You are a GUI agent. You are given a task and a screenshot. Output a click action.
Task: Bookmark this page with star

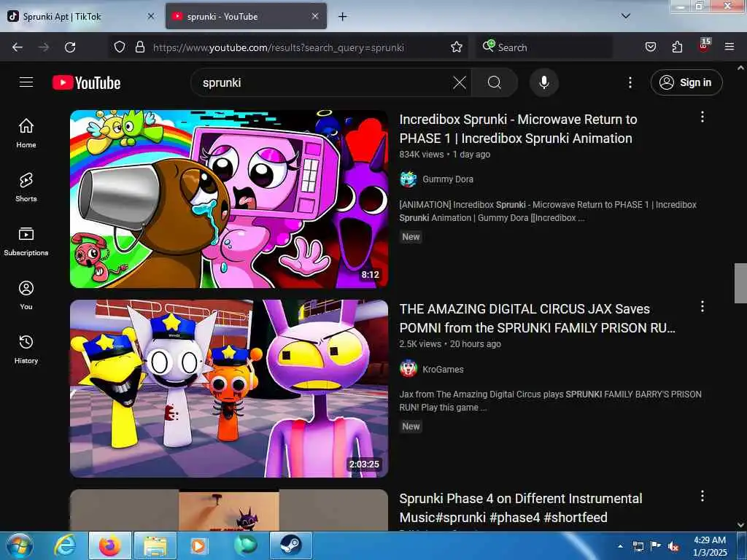pos(457,47)
